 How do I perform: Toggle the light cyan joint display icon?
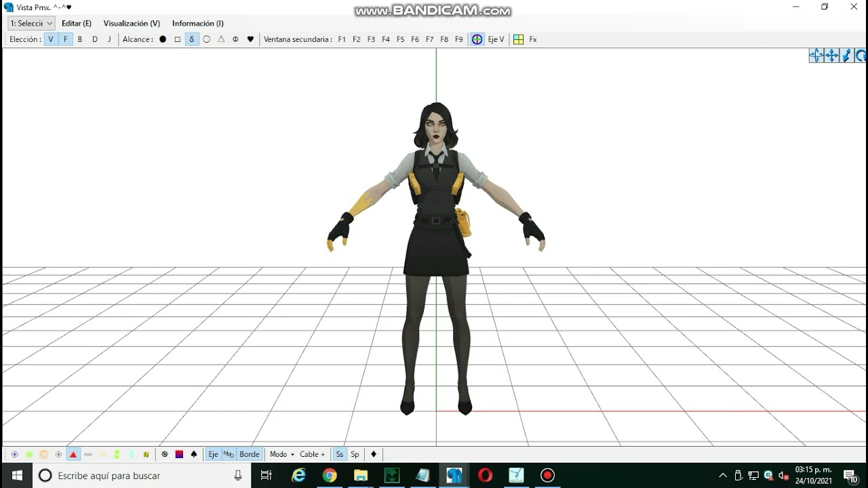tap(132, 454)
